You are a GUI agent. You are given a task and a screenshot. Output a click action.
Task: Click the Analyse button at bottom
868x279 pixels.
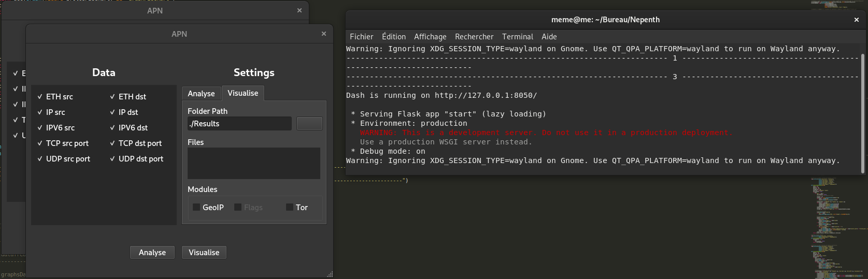coord(152,253)
